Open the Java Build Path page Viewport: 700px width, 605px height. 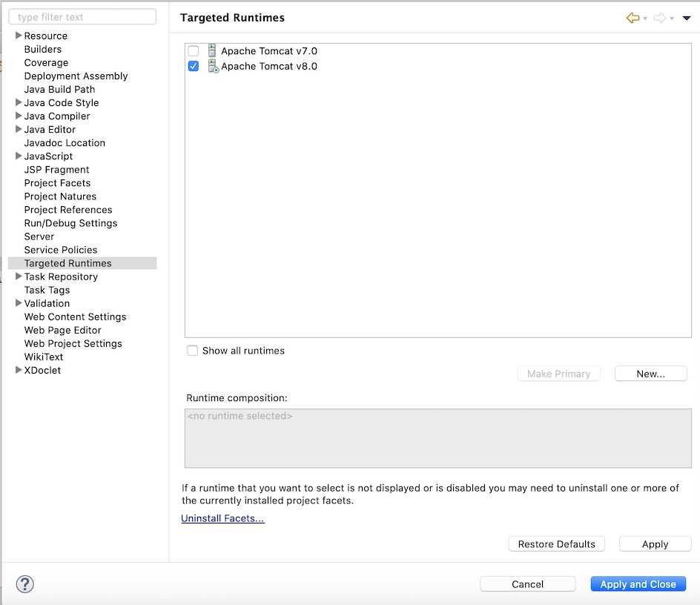click(x=59, y=89)
